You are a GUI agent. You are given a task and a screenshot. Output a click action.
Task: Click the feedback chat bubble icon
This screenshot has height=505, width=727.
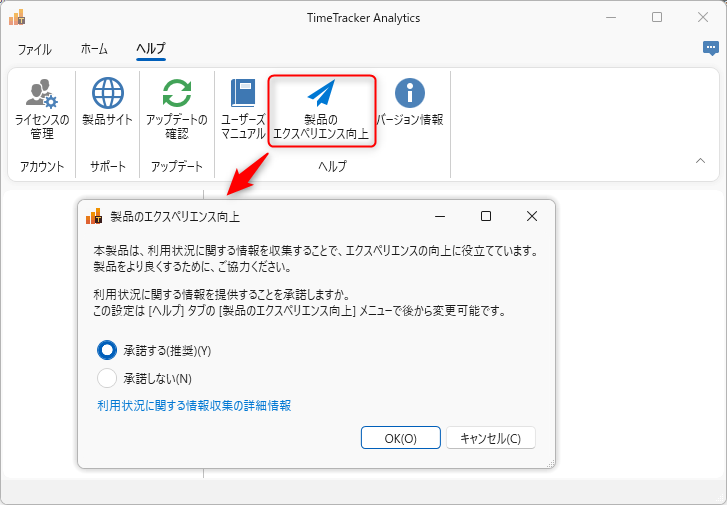(710, 48)
